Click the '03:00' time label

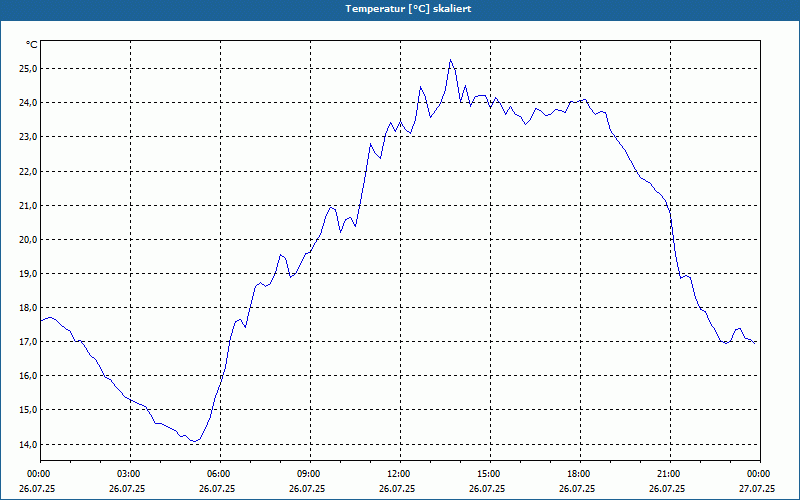click(x=128, y=474)
